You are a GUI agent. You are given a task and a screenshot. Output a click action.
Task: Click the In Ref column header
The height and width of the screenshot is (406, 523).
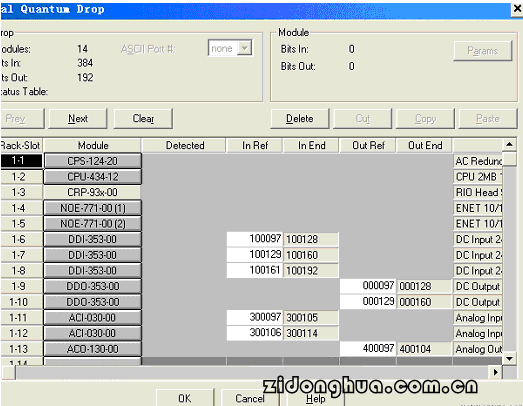click(255, 145)
